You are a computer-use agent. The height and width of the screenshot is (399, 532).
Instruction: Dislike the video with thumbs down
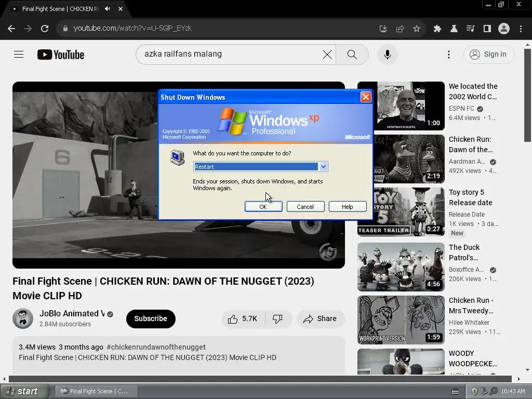[277, 319]
